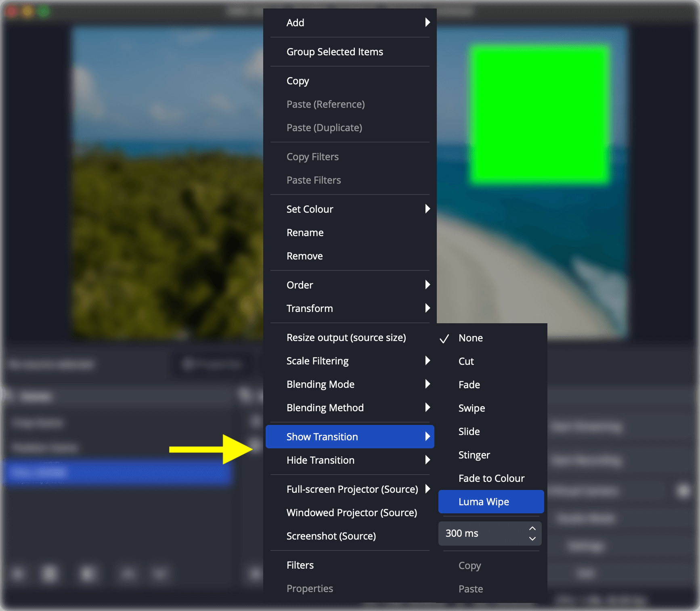The image size is (700, 611).
Task: Open Filters from the context menu
Action: [300, 565]
